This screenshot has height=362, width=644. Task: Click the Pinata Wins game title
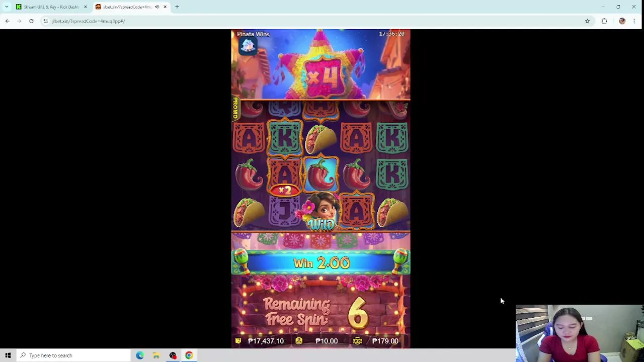click(253, 34)
